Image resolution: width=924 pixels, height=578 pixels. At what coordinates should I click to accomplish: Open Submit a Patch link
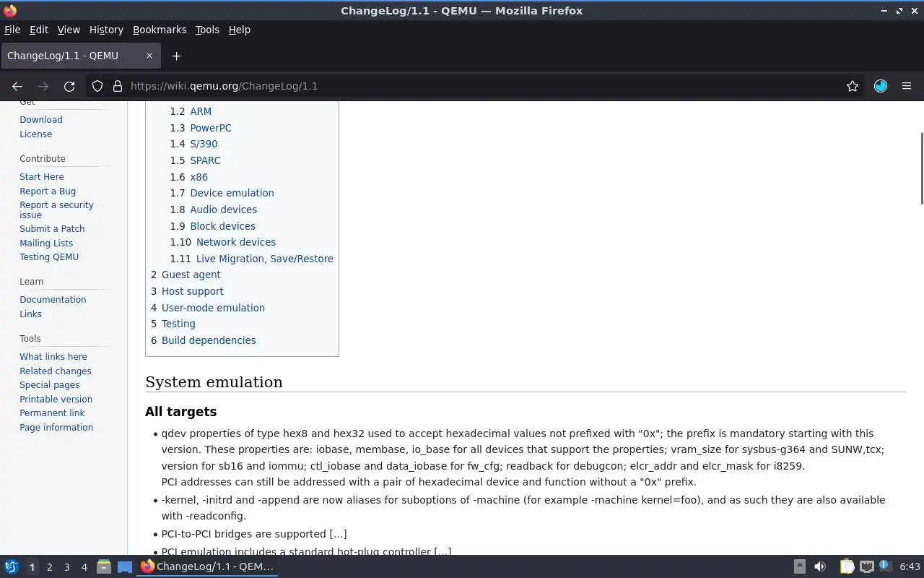(52, 229)
